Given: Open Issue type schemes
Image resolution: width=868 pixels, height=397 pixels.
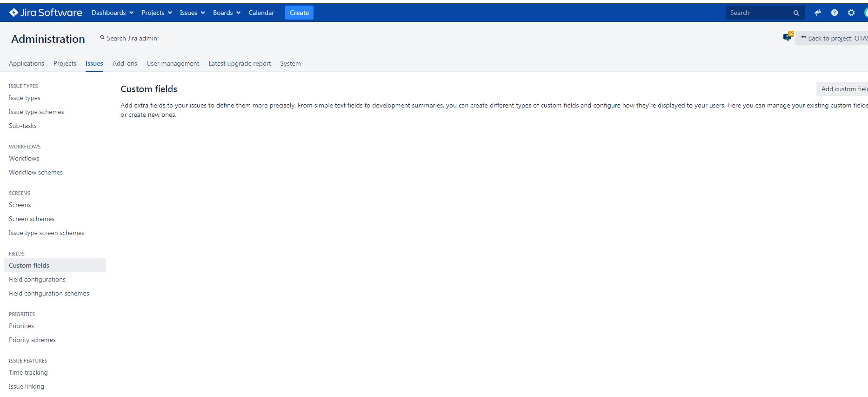Looking at the screenshot, I should pyautogui.click(x=36, y=112).
